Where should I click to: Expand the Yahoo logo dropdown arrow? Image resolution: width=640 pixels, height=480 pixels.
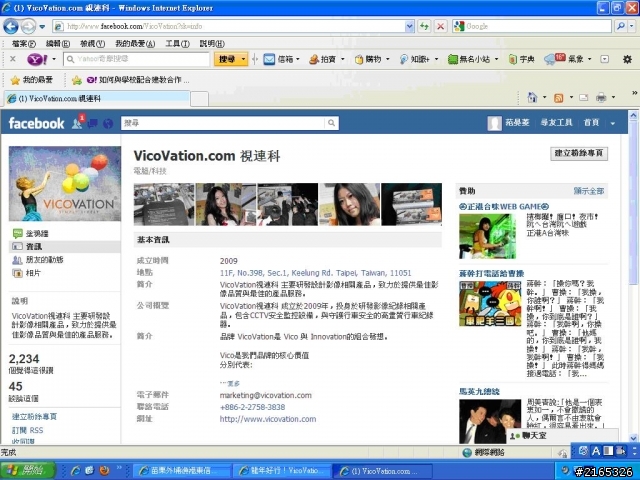pyautogui.click(x=54, y=60)
